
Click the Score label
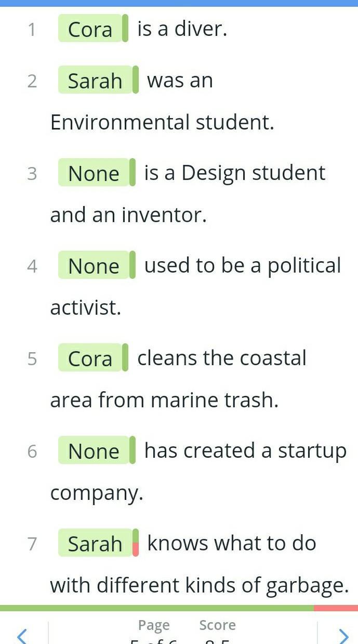[217, 625]
